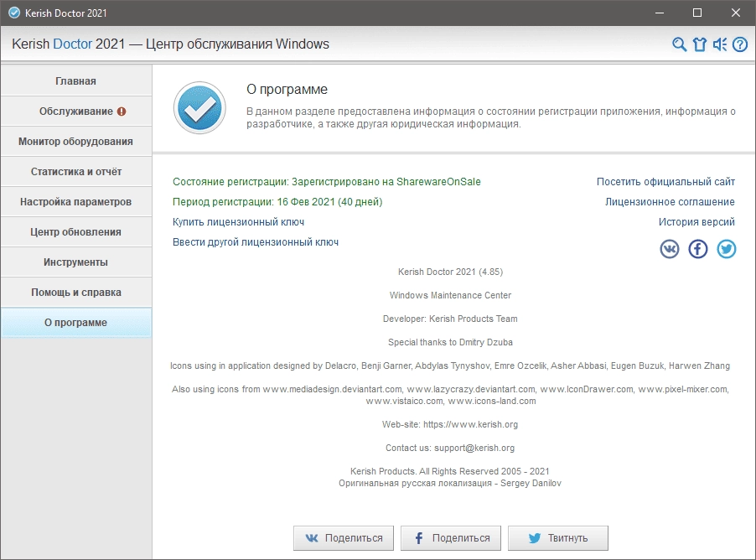Select Помощь и справка in sidebar
The height and width of the screenshot is (560, 756).
click(x=76, y=293)
